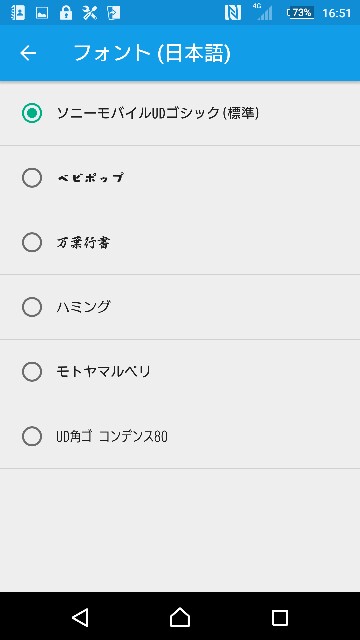Tap the 4G signal strength icon
Image resolution: width=360 pixels, height=640 pixels.
click(x=264, y=12)
